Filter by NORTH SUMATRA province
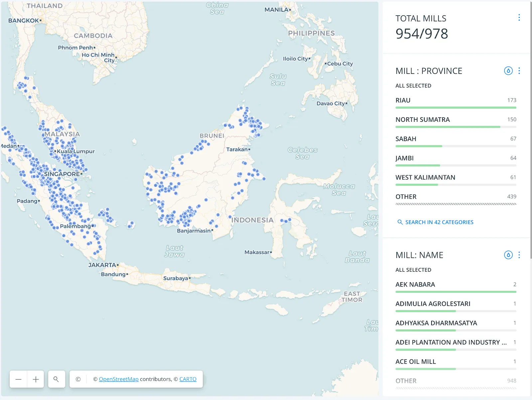The width and height of the screenshot is (532, 400). coord(456,122)
